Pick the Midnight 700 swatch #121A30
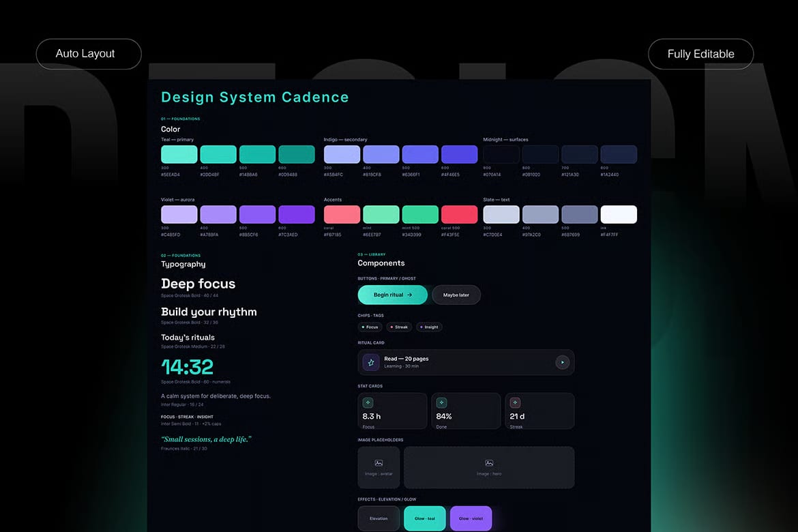 tap(580, 154)
